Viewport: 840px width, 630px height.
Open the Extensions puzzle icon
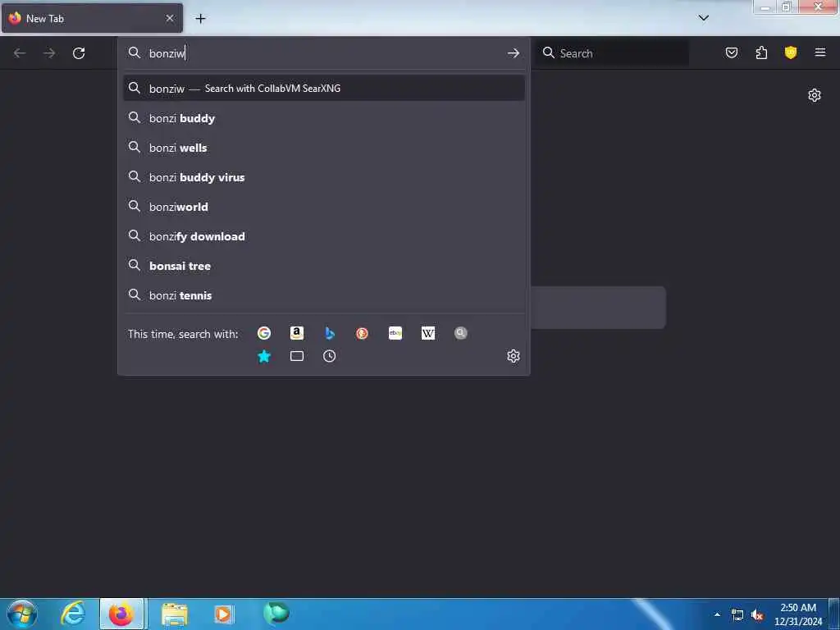(761, 52)
